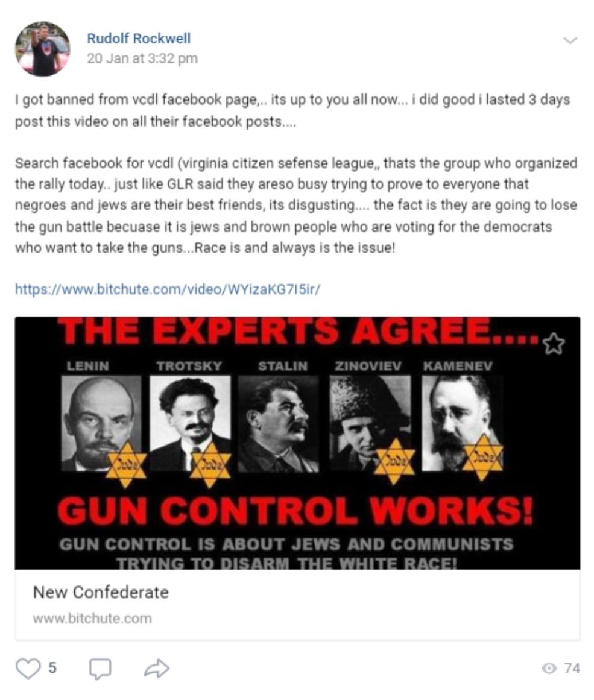
Task: Open the Rudolf Rockwell profile name link
Action: (139, 39)
